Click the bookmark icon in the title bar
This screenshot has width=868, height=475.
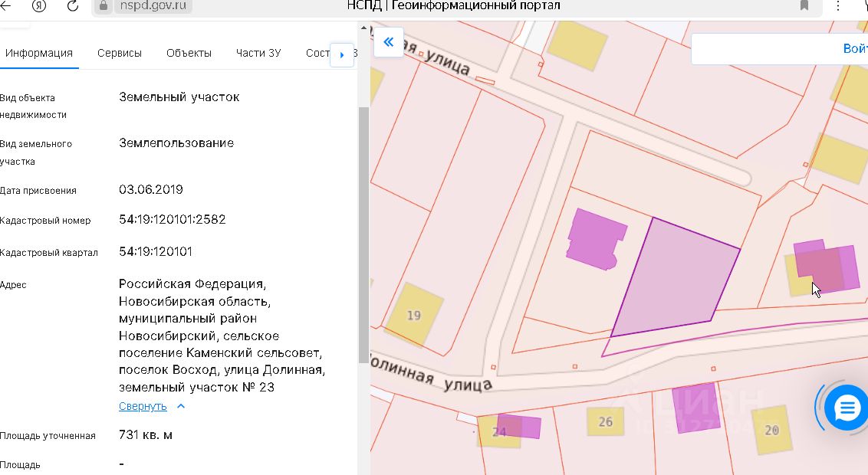tap(804, 6)
